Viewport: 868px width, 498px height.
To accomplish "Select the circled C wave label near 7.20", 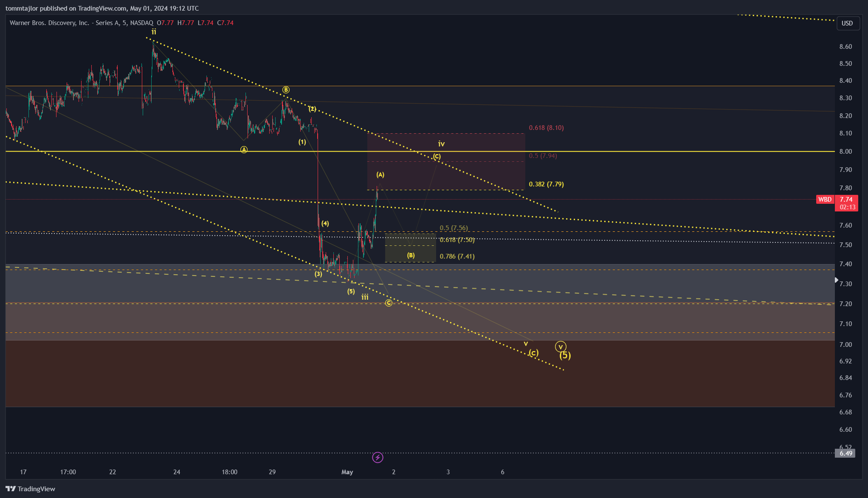I will point(389,303).
